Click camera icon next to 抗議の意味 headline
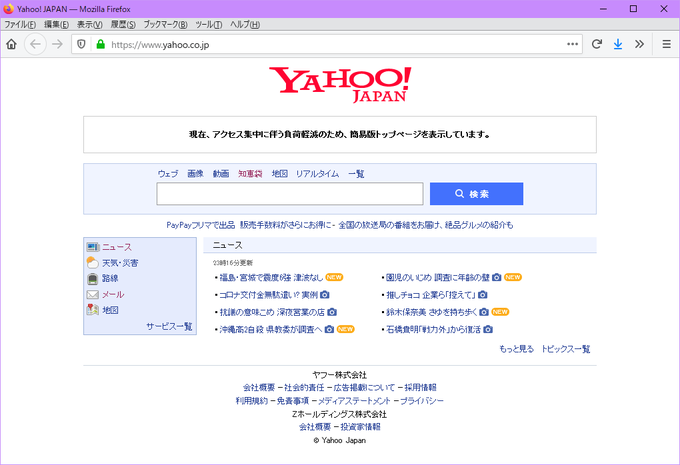Image resolution: width=680 pixels, height=465 pixels. coord(332,312)
